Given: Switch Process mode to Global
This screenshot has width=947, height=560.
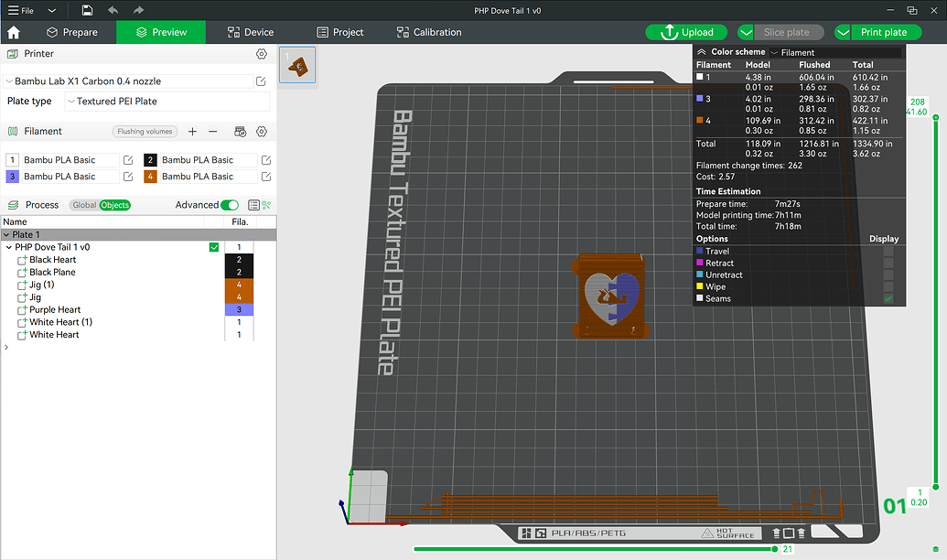Looking at the screenshot, I should pyautogui.click(x=84, y=205).
